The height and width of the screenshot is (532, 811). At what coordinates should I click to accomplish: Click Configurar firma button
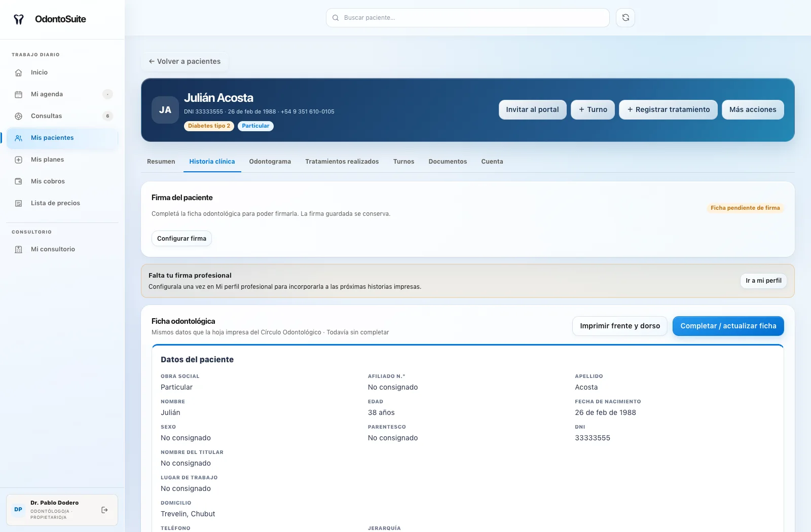click(x=181, y=239)
